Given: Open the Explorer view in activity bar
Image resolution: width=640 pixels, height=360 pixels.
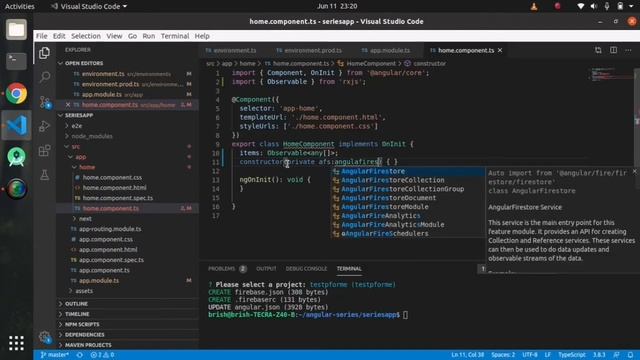Looking at the screenshot, I should [44, 53].
